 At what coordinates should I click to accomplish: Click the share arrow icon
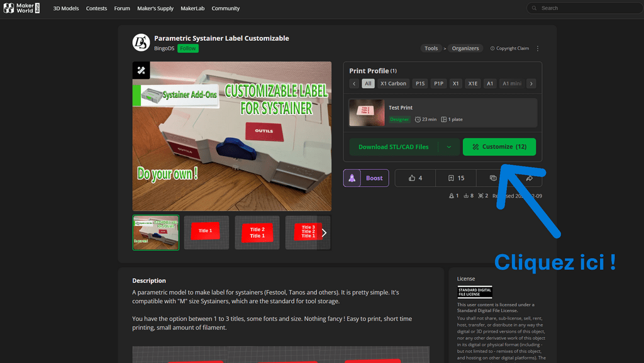530,178
